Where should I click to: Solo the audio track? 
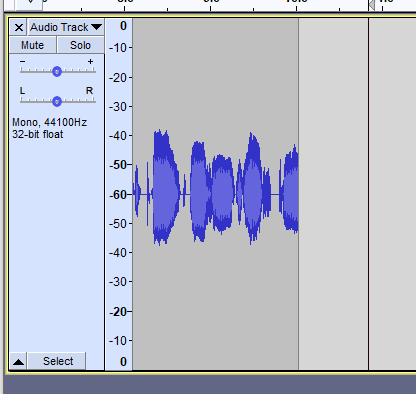[x=80, y=45]
